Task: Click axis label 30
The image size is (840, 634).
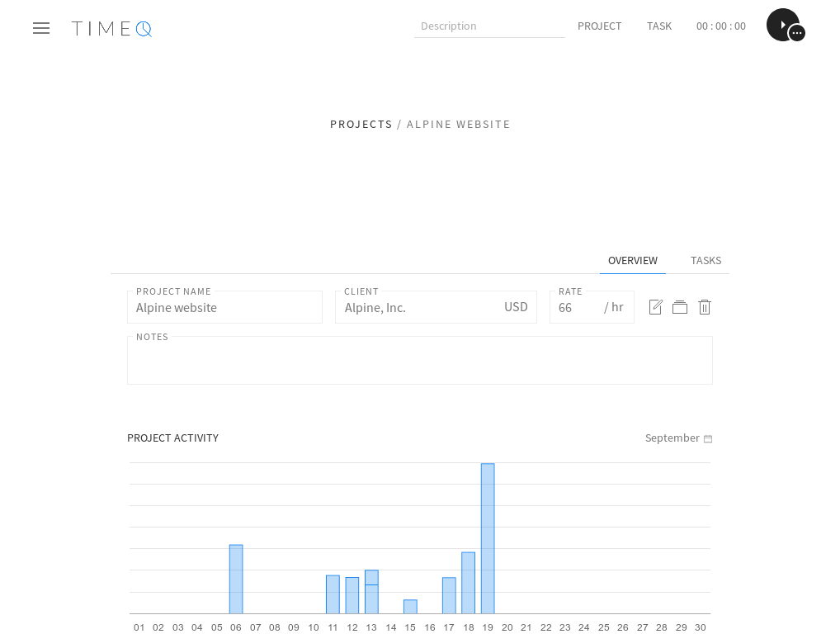Action: tap(701, 627)
